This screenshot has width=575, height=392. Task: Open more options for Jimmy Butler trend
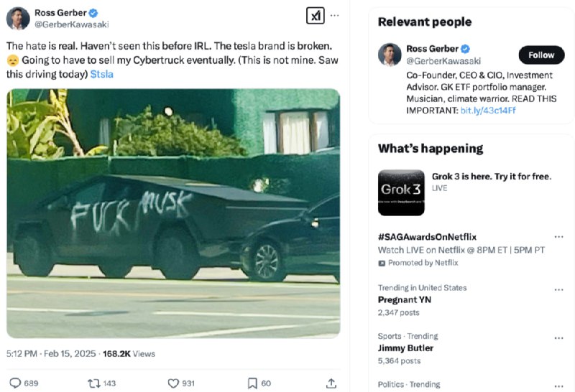click(558, 337)
